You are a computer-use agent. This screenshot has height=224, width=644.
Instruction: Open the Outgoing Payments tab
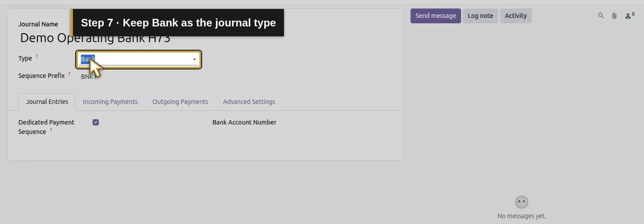click(180, 102)
